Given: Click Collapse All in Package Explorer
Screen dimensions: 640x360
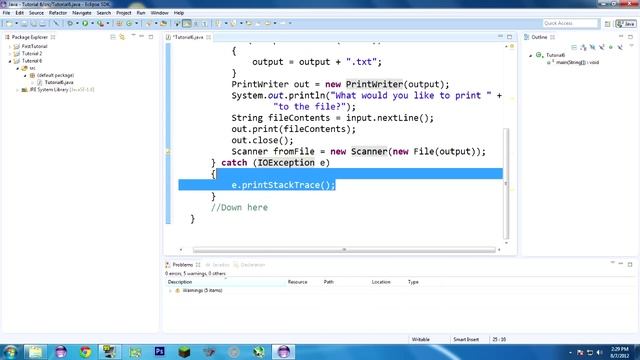Looking at the screenshot, I should (113, 37).
